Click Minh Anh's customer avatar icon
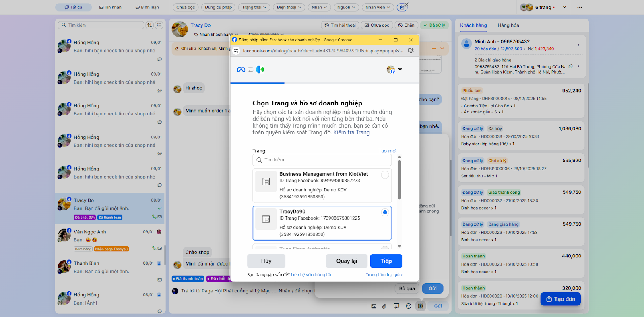The height and width of the screenshot is (317, 644). [x=466, y=43]
